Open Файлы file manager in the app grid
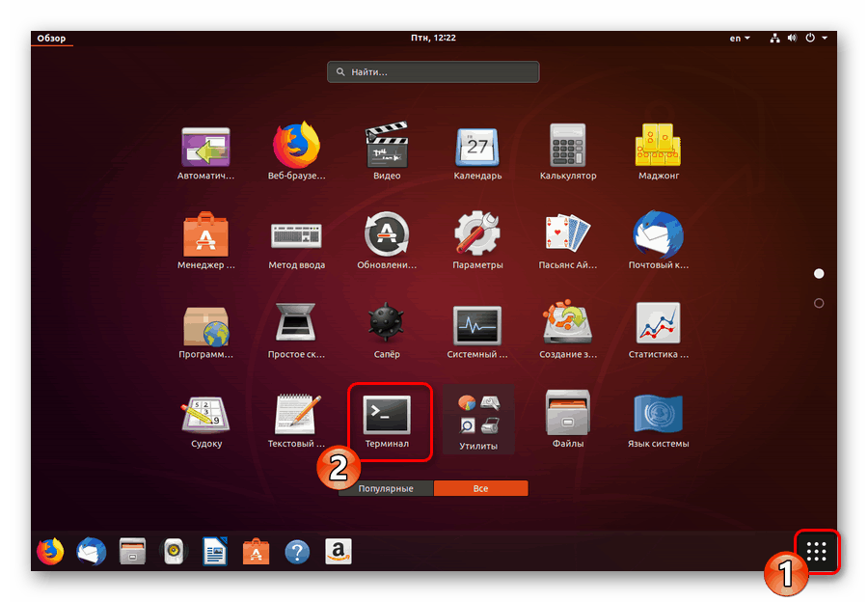This screenshot has width=868, height=602. [x=567, y=420]
